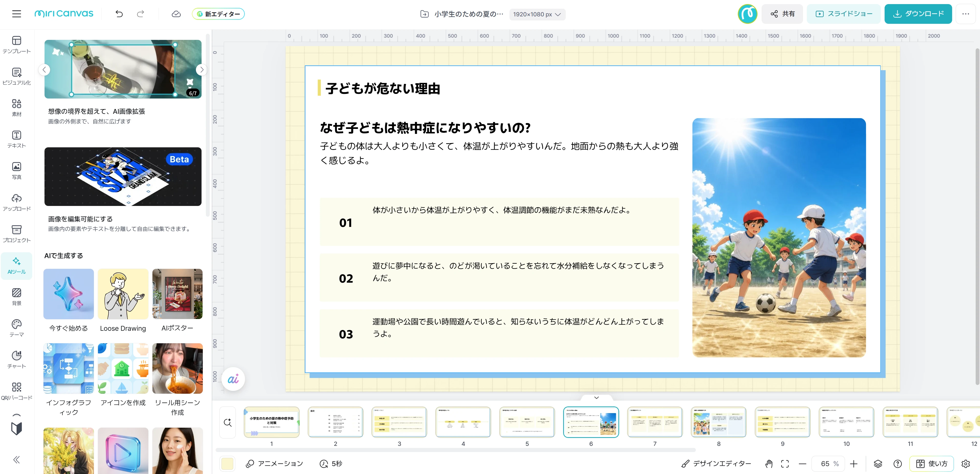Open the アニメーション settings
This screenshot has height=474, width=980.
[x=275, y=463]
